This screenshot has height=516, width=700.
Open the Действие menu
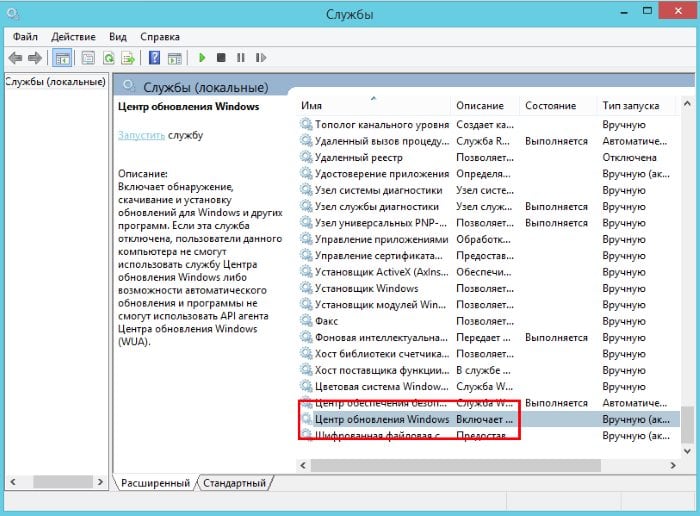pos(76,36)
